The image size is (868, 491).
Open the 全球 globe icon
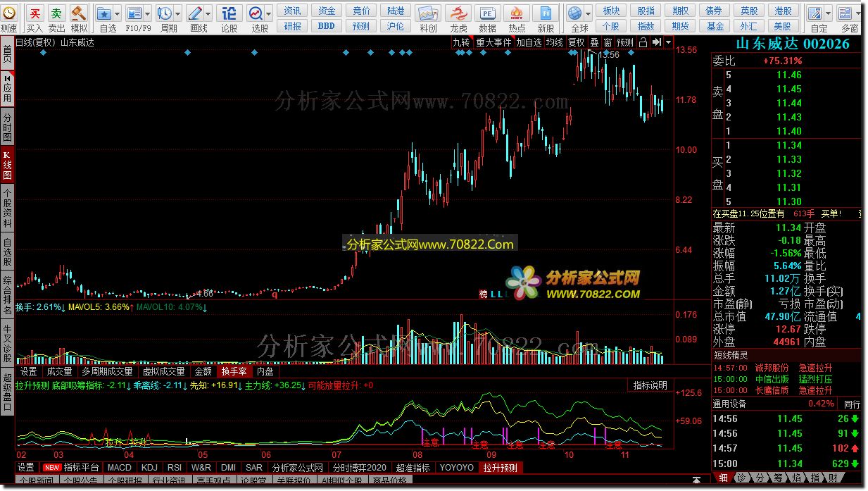[575, 13]
